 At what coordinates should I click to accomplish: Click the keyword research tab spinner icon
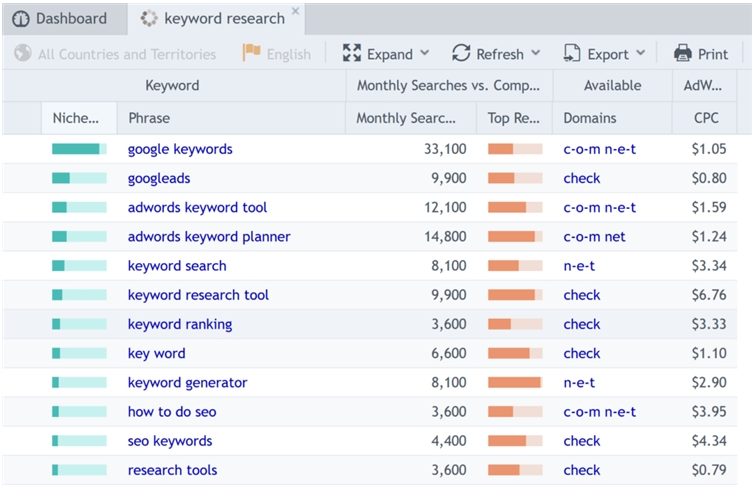[x=150, y=19]
